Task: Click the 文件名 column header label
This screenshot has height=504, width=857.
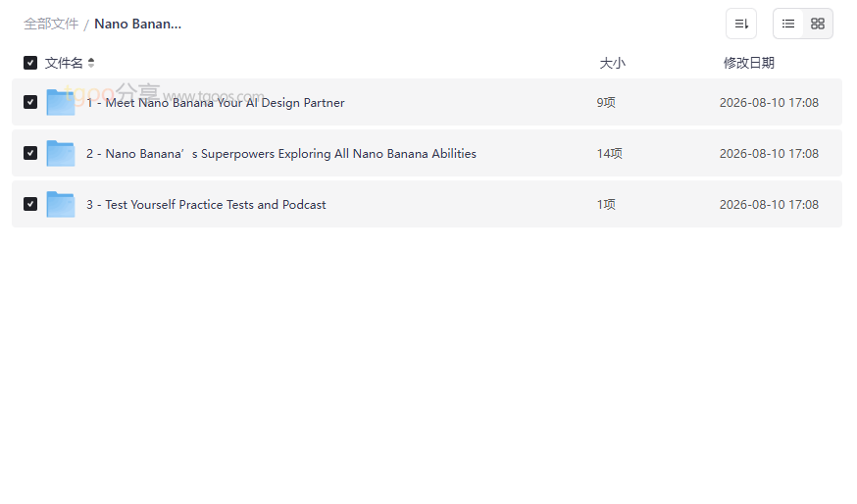Action: point(64,63)
